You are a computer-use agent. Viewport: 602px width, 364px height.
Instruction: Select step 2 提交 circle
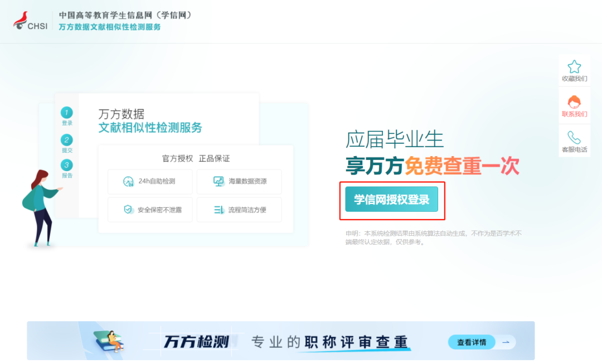point(66,140)
